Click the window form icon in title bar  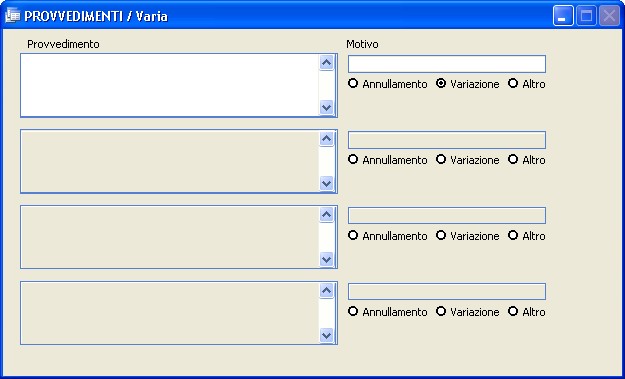(12, 16)
